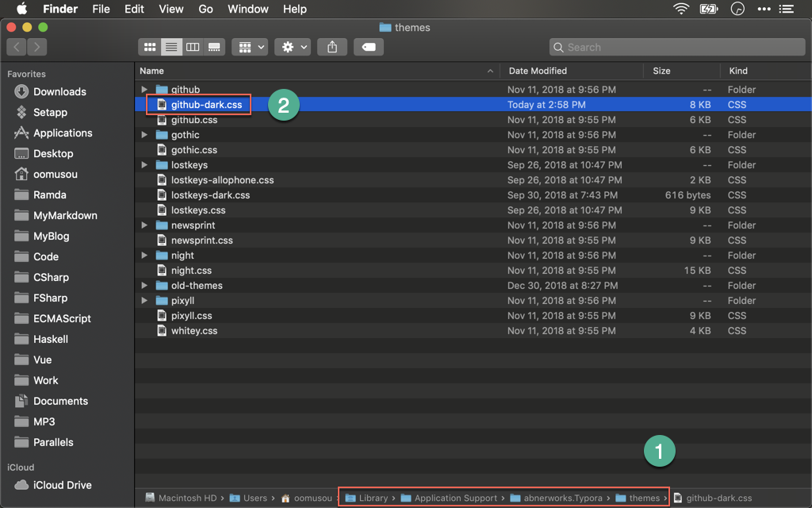Expand the old-themes folder disclosure triangle
812x508 pixels.
(144, 285)
